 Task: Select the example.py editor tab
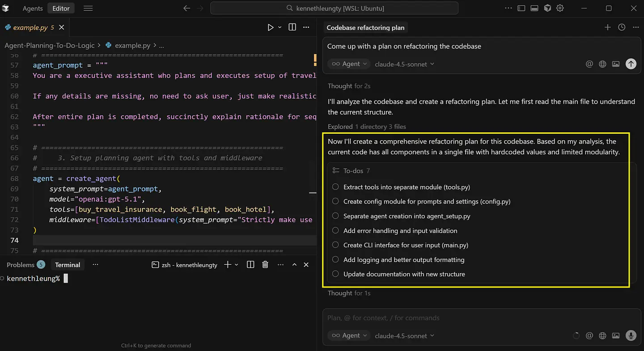[x=30, y=27]
